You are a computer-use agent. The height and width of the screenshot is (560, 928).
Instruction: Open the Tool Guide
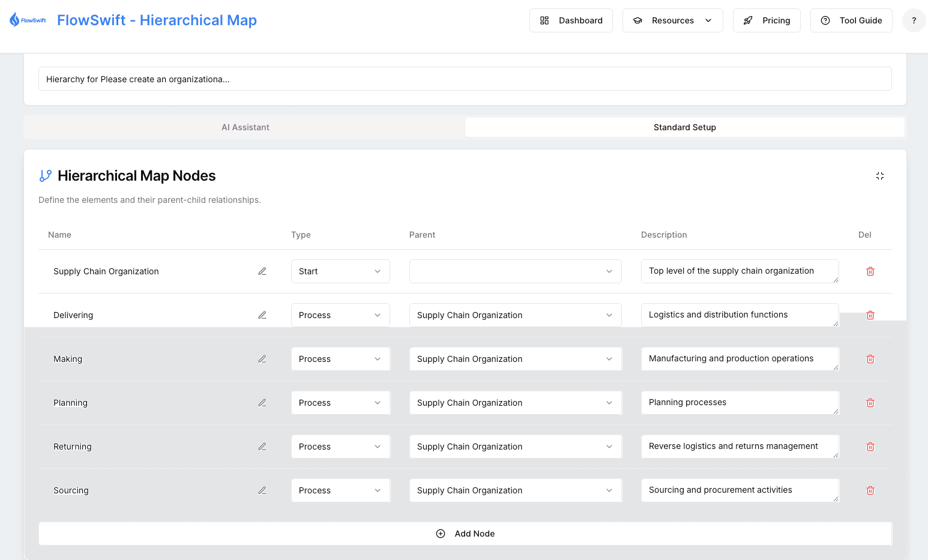[x=851, y=20]
